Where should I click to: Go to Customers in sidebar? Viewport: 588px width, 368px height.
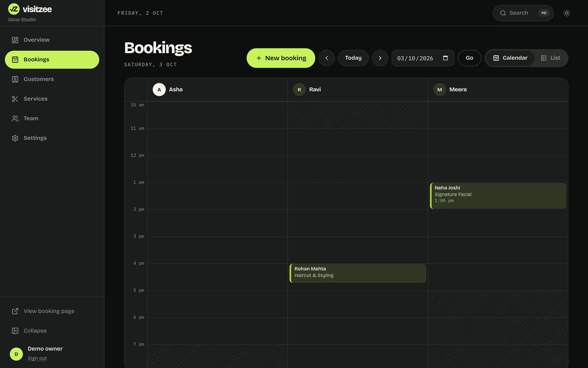pyautogui.click(x=52, y=79)
